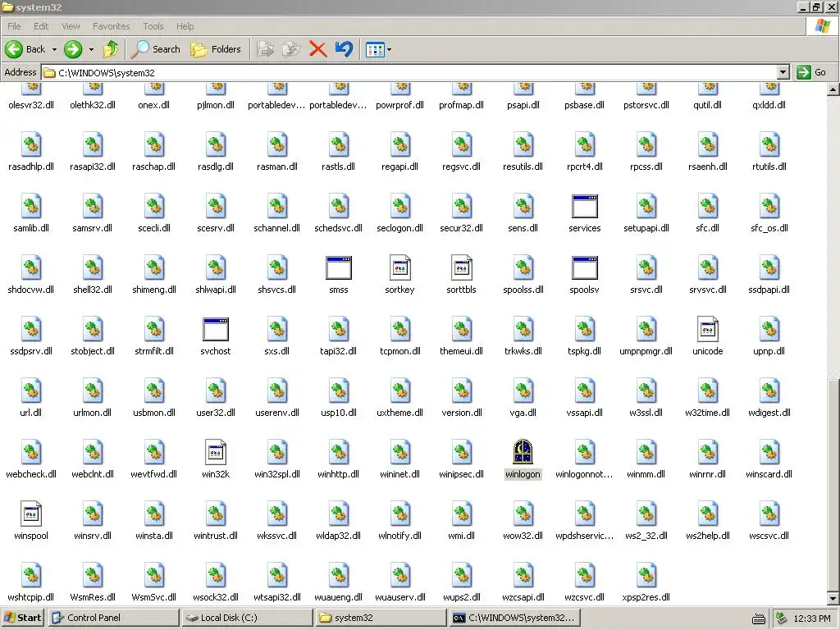Select the rpcrt4.dll file icon
The image size is (840, 630).
pyautogui.click(x=584, y=144)
